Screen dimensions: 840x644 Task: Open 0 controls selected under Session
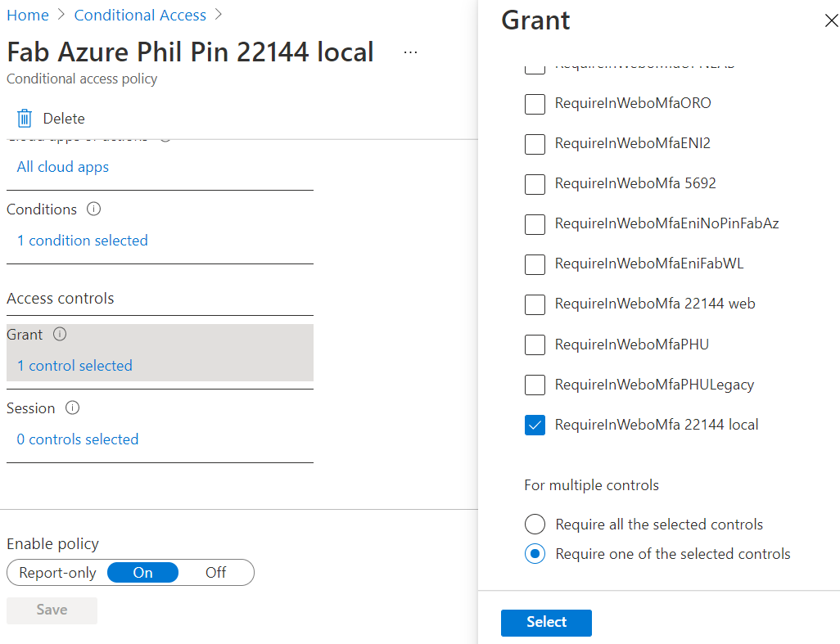click(x=78, y=439)
